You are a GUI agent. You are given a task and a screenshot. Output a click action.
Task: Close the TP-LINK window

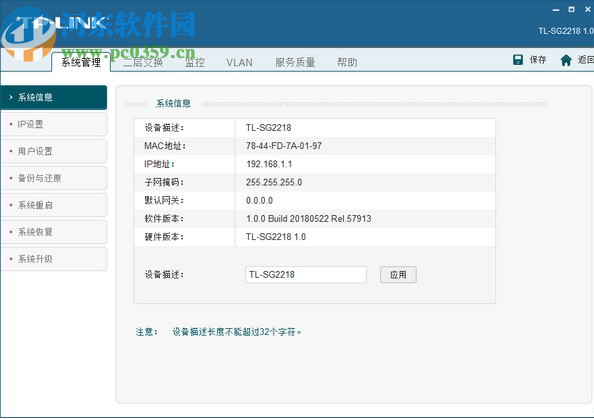[588, 9]
